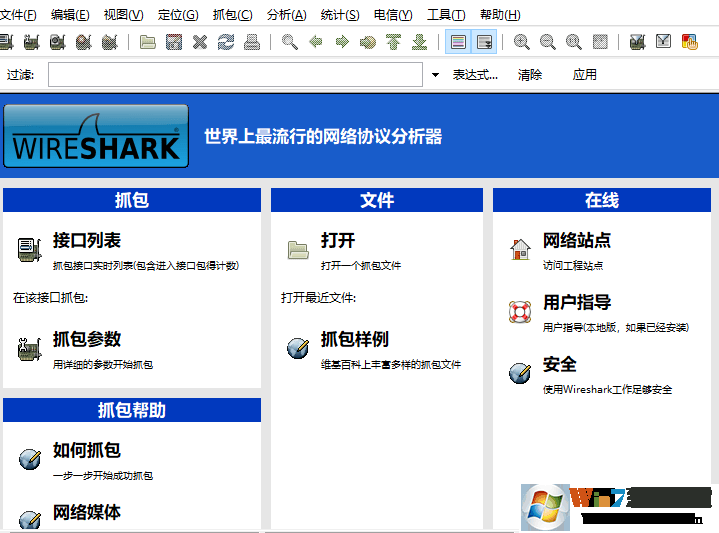
Task: Jump to first packet using the toolbar arrow
Action: (394, 42)
